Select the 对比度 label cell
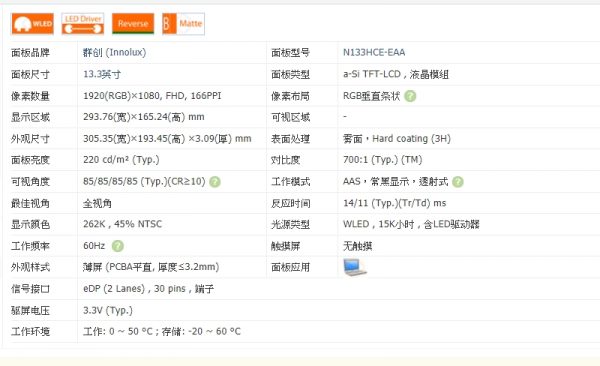The height and width of the screenshot is (366, 600). coord(285,160)
